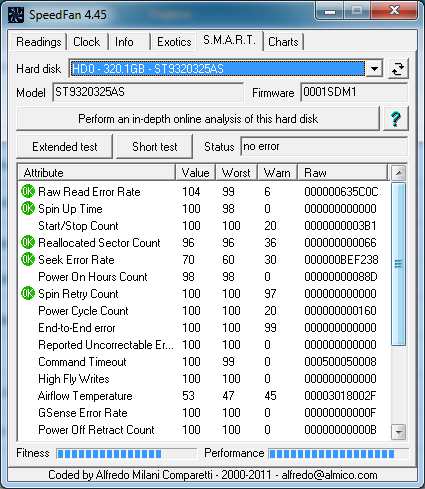
Task: Open the Hard disk dropdown arrow
Action: (374, 69)
